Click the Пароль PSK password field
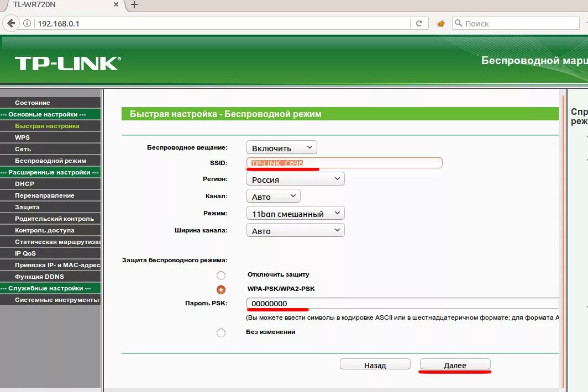Image resolution: width=588 pixels, height=392 pixels. [x=402, y=303]
